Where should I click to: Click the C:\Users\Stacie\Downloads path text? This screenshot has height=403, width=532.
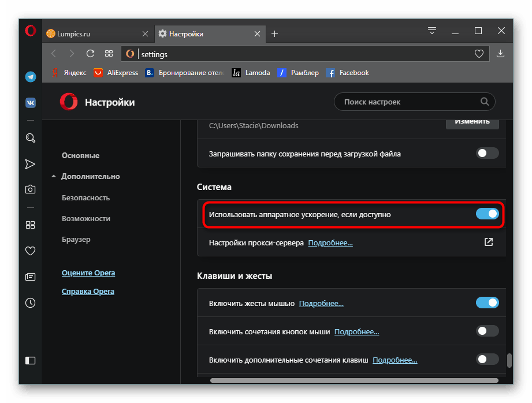(x=254, y=125)
